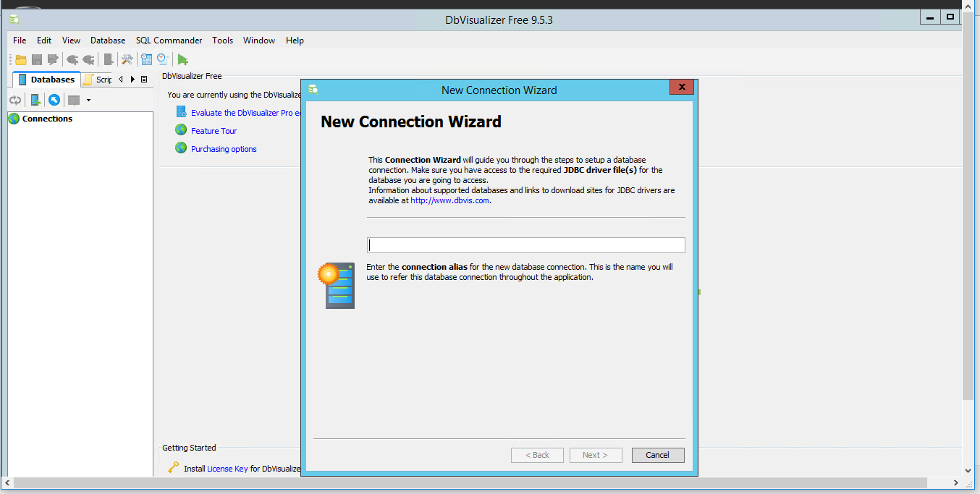This screenshot has height=494, width=980.
Task: Click the server icon in wizard dialog
Action: [337, 286]
